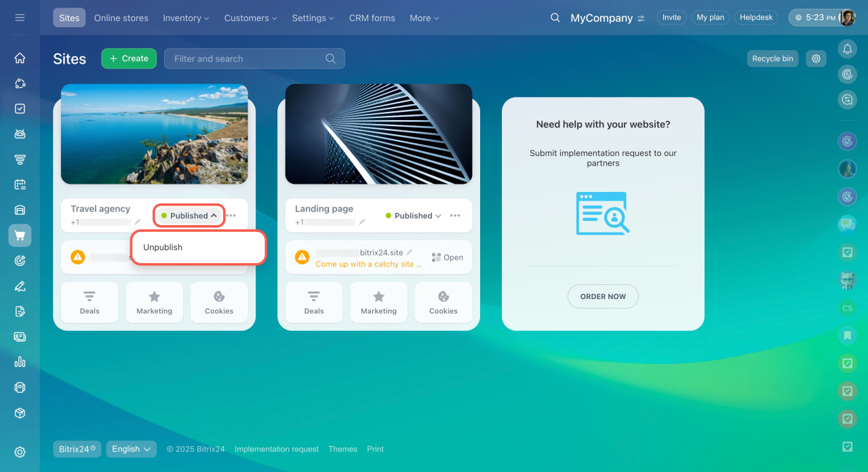Click the pencil edit icon next to bitrix24.site
Image resolution: width=868 pixels, height=472 pixels.
tap(410, 252)
